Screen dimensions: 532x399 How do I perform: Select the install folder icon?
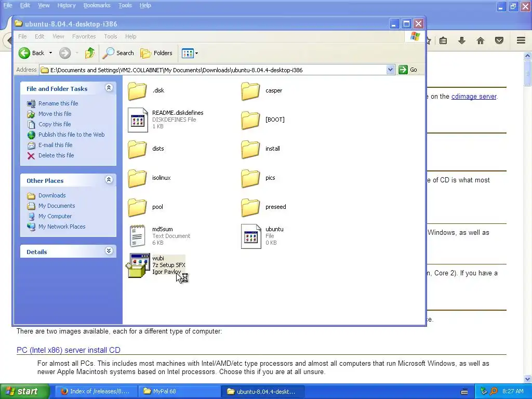coord(250,149)
